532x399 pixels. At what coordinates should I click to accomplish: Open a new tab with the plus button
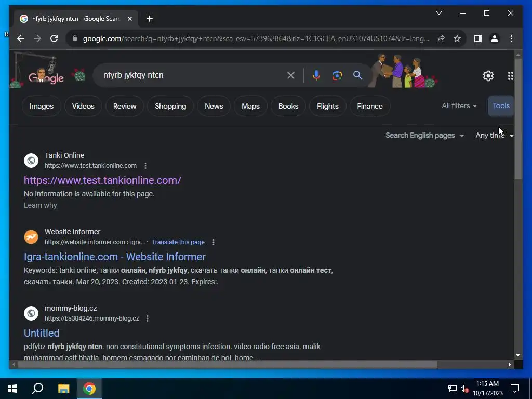pos(150,19)
